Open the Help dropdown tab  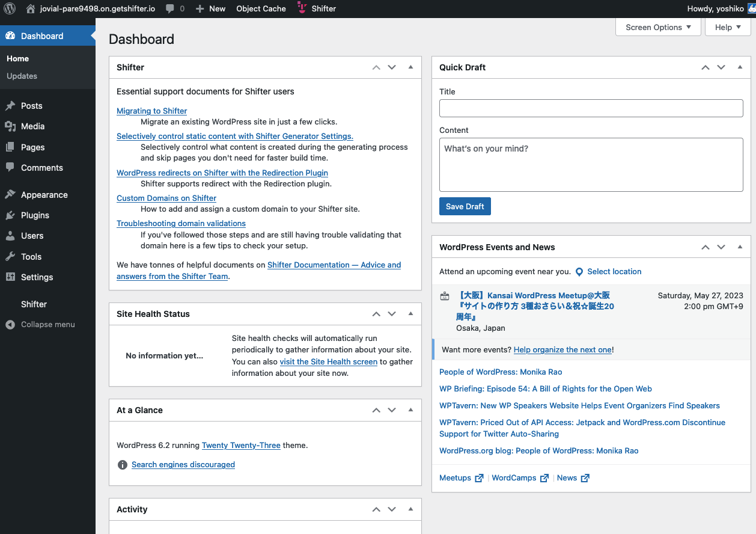(728, 27)
